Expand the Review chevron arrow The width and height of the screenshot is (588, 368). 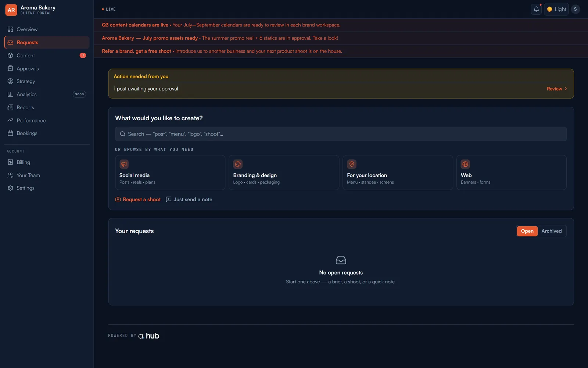pyautogui.click(x=566, y=89)
